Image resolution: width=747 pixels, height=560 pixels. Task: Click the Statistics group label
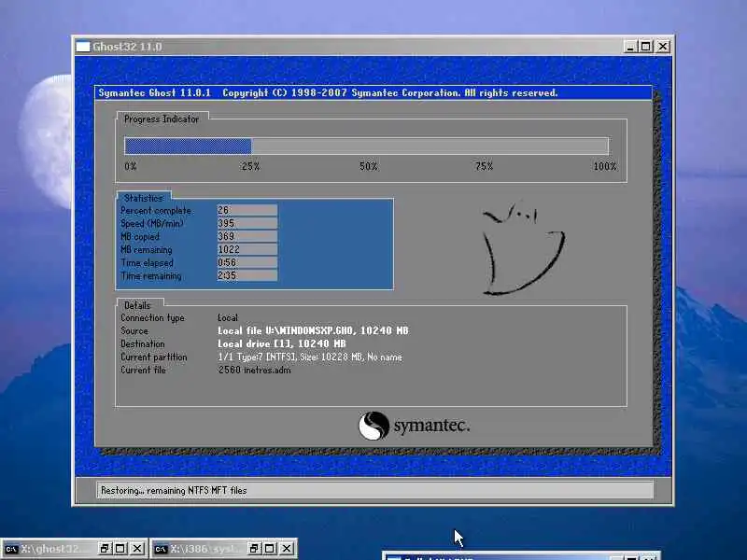pyautogui.click(x=144, y=198)
